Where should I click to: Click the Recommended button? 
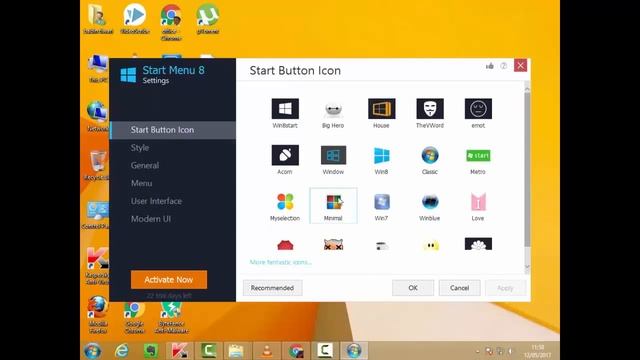(x=272, y=288)
